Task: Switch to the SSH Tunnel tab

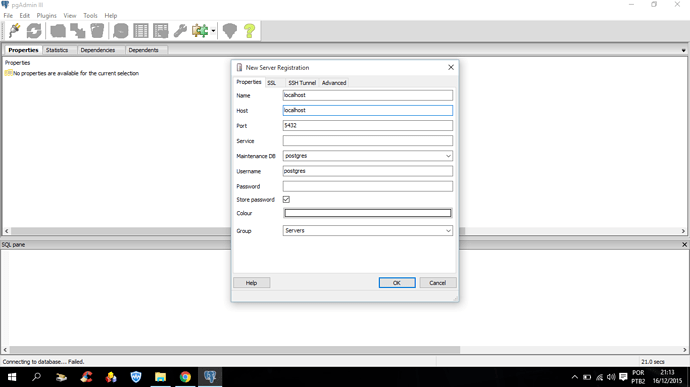Action: 302,83
